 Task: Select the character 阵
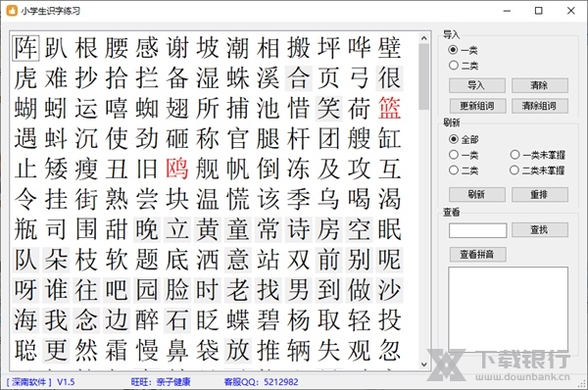pyautogui.click(x=25, y=48)
